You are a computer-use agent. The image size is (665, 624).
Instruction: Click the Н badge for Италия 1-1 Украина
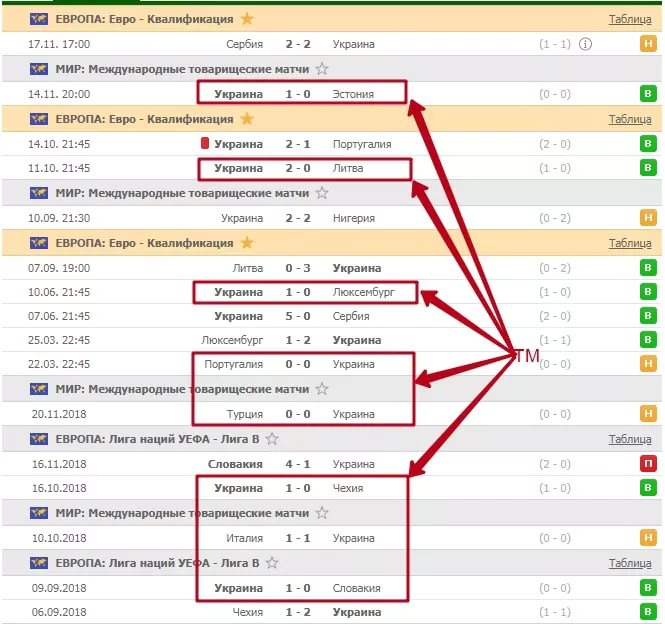(648, 538)
